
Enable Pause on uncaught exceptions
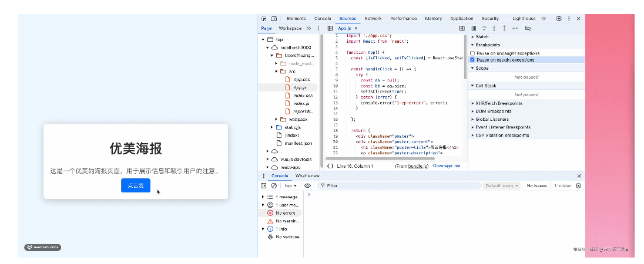[472, 53]
